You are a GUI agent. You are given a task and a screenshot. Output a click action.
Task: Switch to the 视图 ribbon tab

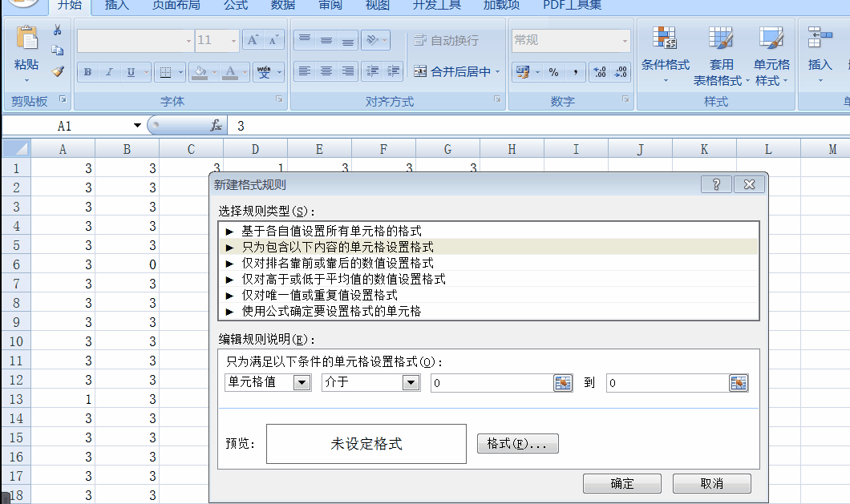click(x=378, y=5)
